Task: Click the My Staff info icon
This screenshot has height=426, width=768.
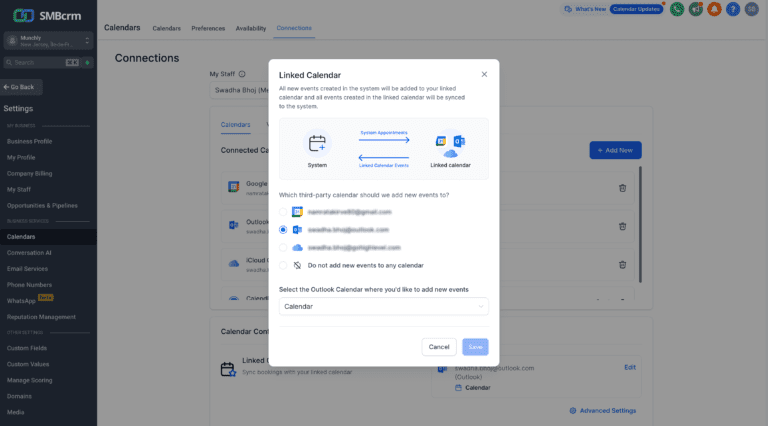Action: point(242,74)
